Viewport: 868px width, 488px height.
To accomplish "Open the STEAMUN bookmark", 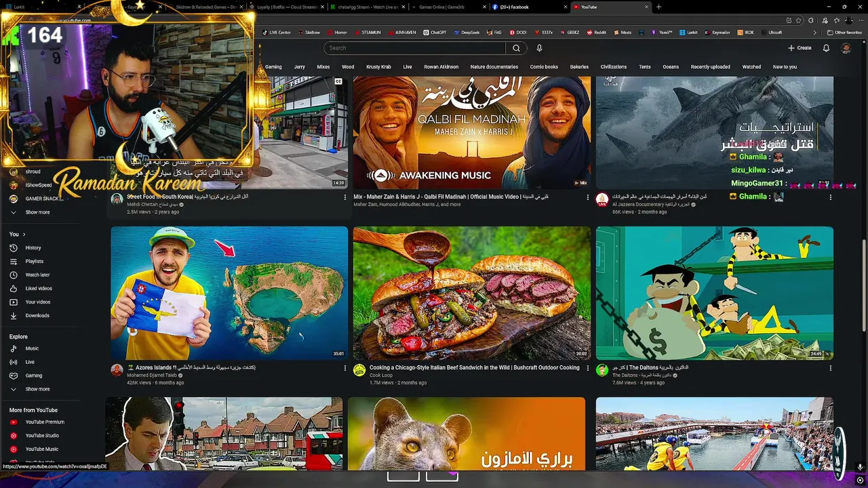I will pos(367,33).
